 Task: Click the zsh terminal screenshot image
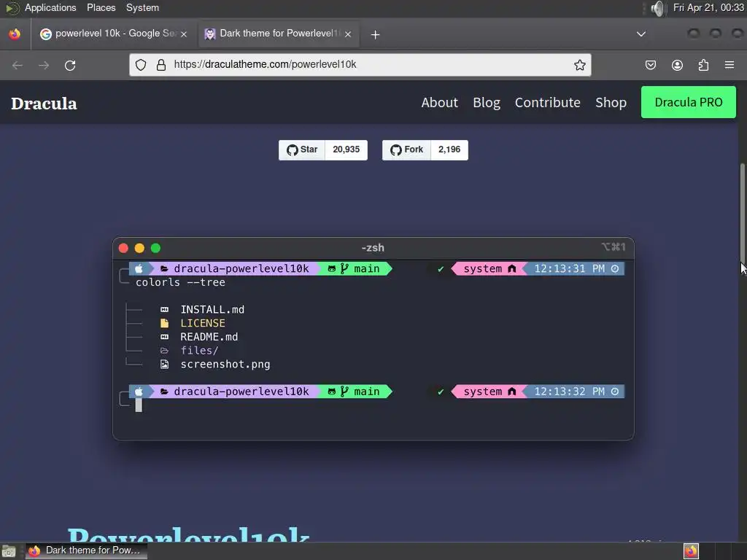click(x=373, y=338)
